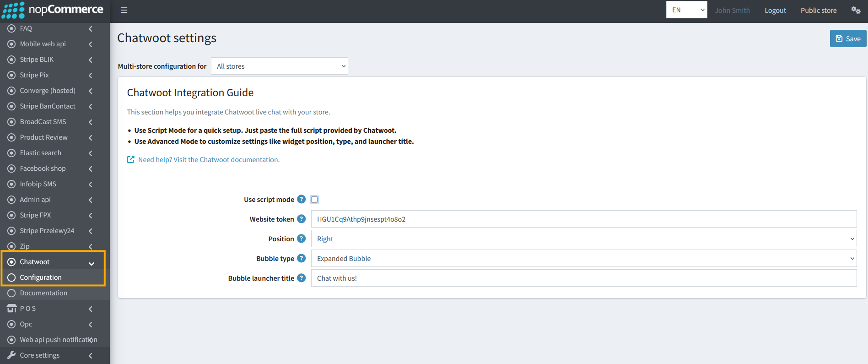Click the Opc circle icon
Screen dimensions: 868x364
(x=11, y=324)
